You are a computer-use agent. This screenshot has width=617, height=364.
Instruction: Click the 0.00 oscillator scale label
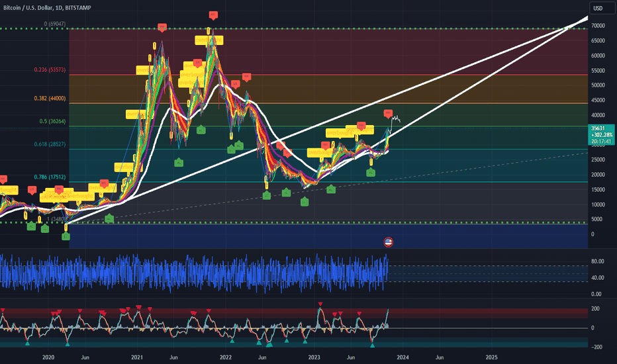click(x=596, y=294)
